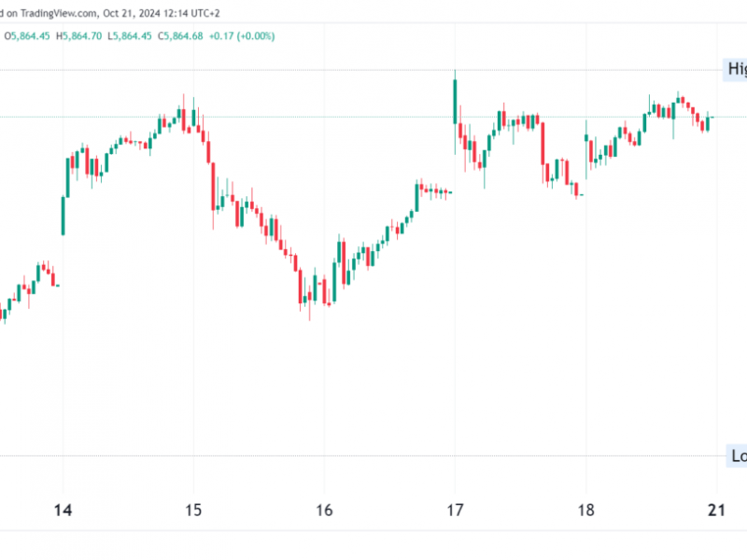Click the dotted High price line
Image resolution: width=747 pixels, height=560 pixels.
point(360,70)
